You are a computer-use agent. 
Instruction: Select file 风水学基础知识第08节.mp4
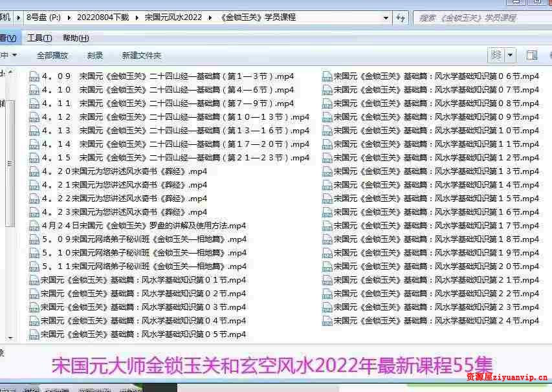point(430,103)
